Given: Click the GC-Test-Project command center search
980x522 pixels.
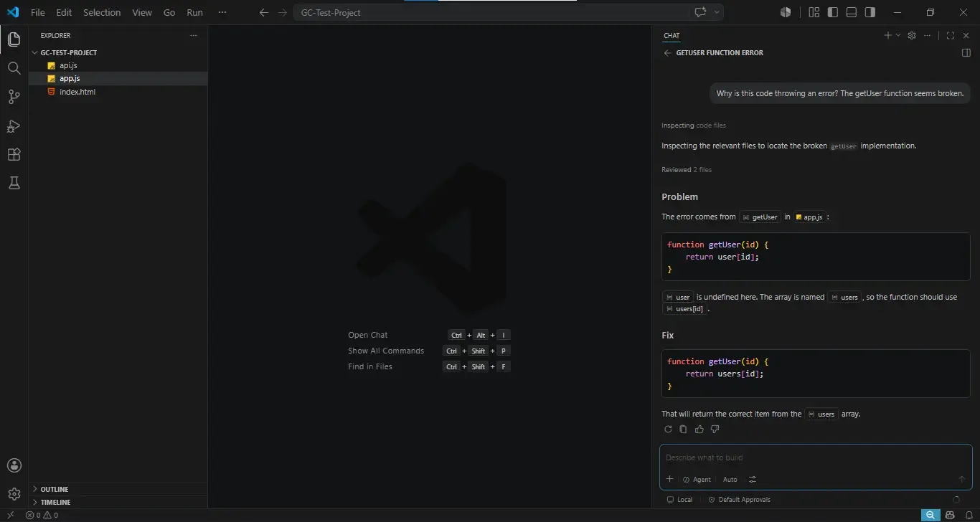Looking at the screenshot, I should (x=492, y=12).
